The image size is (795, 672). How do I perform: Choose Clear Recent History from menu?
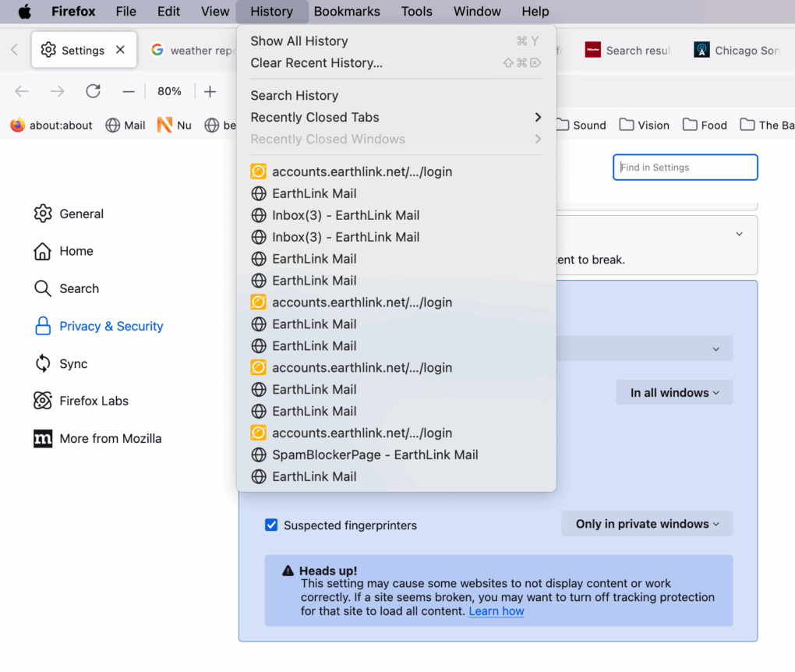click(x=316, y=62)
